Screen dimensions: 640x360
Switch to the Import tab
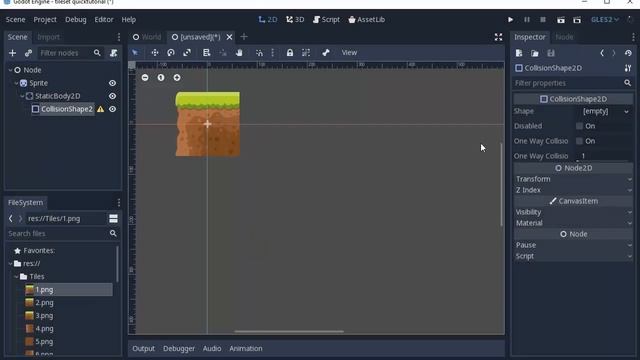click(x=49, y=37)
